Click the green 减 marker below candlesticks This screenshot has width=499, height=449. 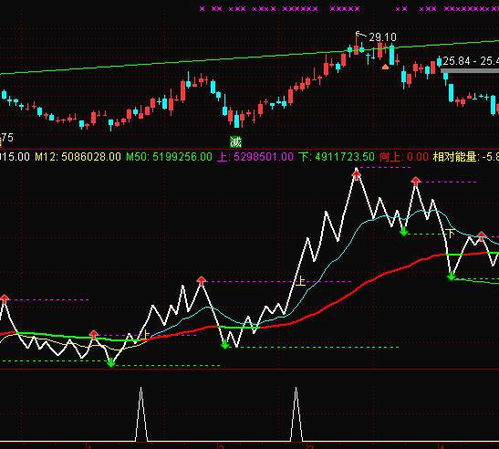tap(236, 142)
